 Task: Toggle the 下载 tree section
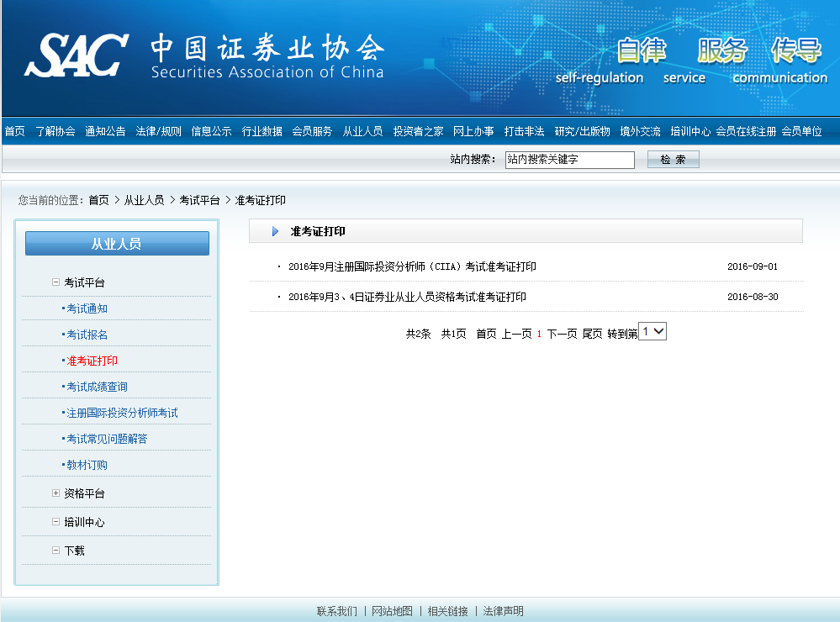[x=55, y=551]
